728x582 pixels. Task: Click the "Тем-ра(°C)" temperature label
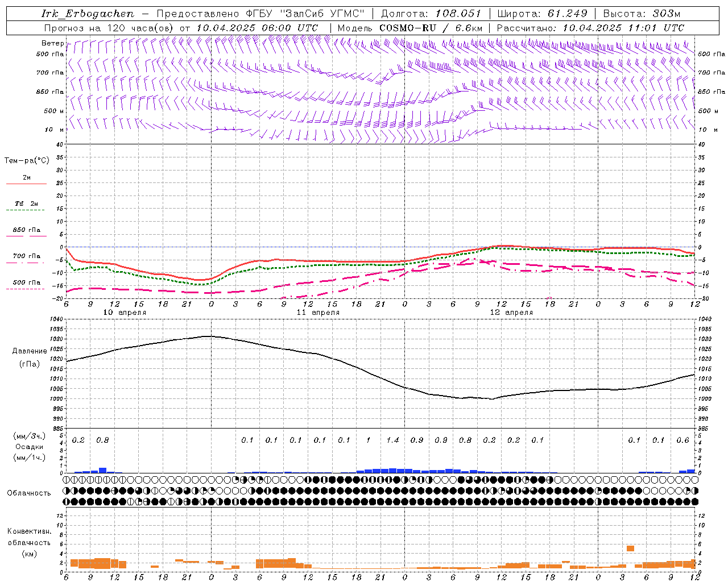27,161
